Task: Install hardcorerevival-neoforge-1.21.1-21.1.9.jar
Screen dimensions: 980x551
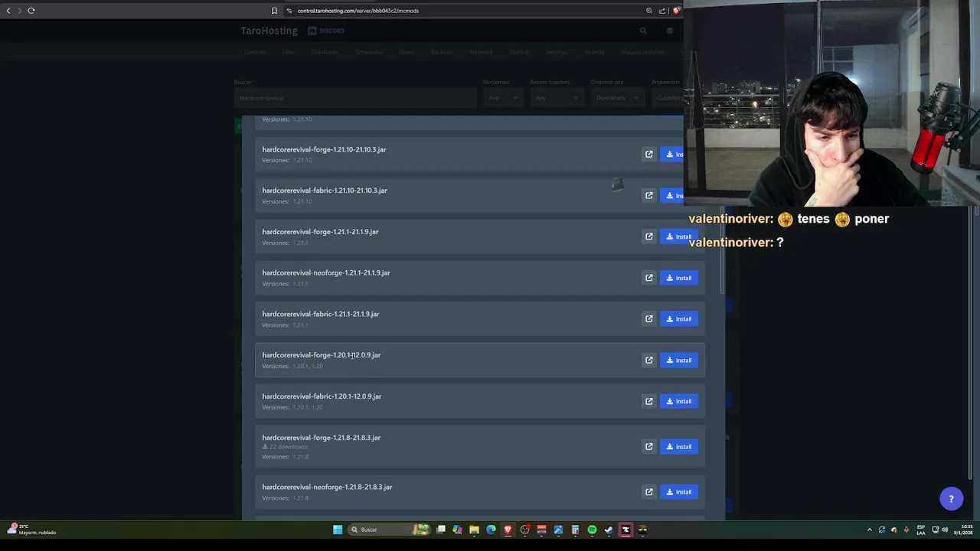Action: (679, 278)
